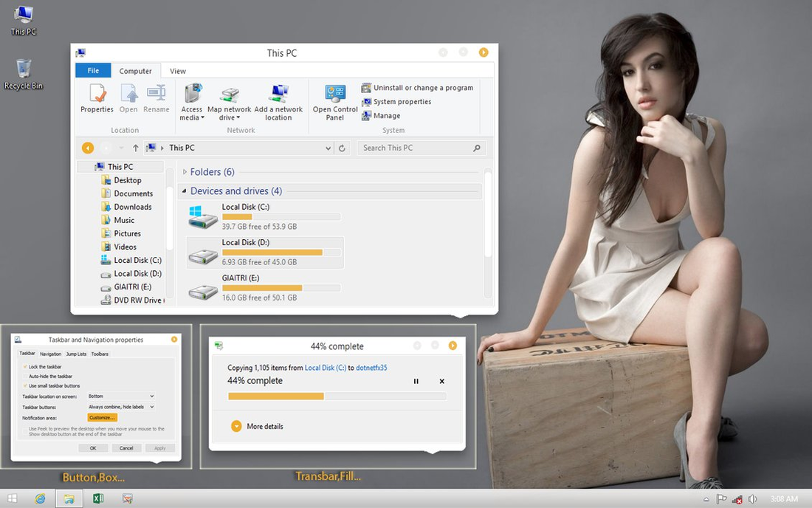Refresh the This PC address bar

342,148
